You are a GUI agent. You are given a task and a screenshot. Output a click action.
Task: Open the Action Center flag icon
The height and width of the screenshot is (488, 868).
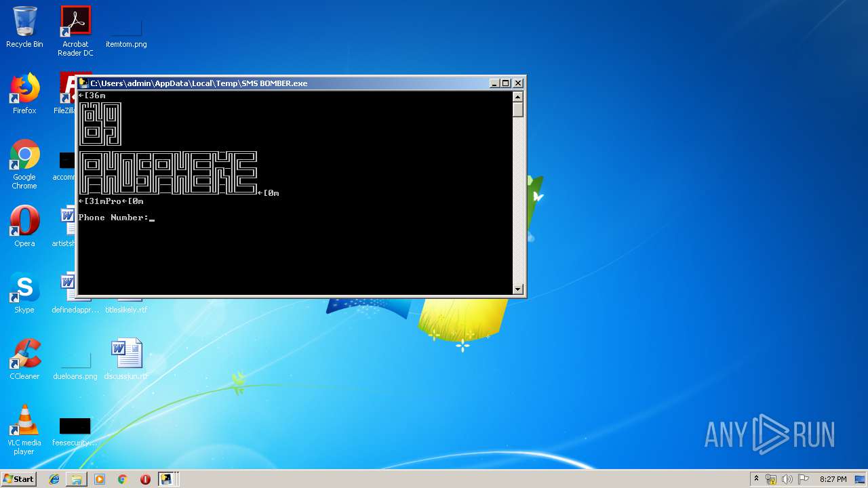(804, 479)
